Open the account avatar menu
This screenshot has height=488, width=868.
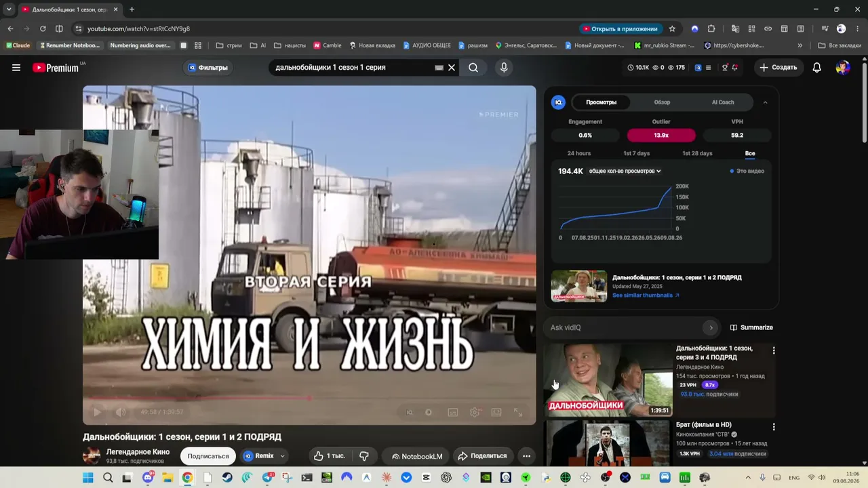(843, 68)
